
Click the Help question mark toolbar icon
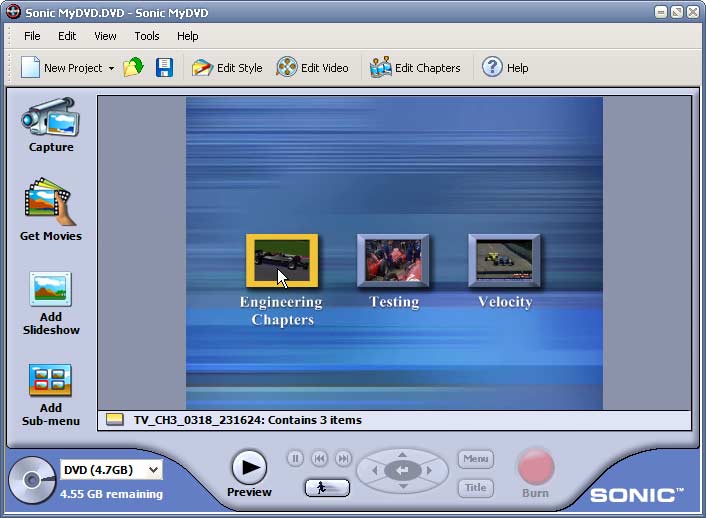pos(492,67)
